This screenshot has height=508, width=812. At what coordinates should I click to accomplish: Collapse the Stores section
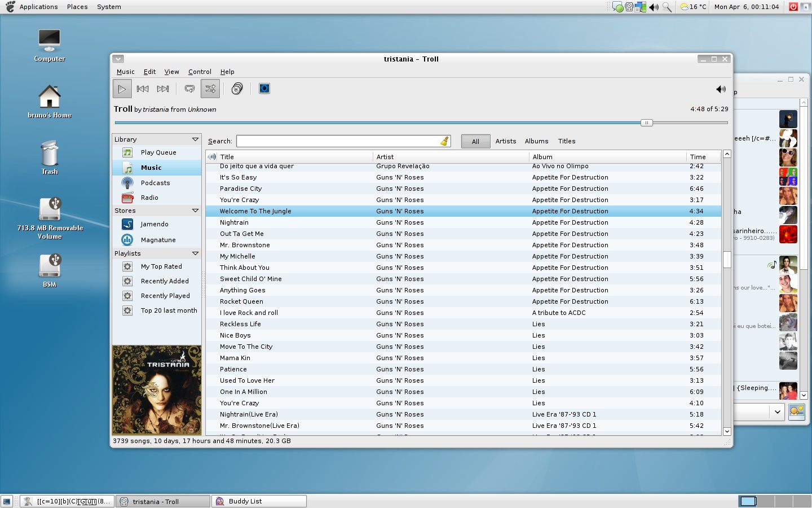coord(195,211)
